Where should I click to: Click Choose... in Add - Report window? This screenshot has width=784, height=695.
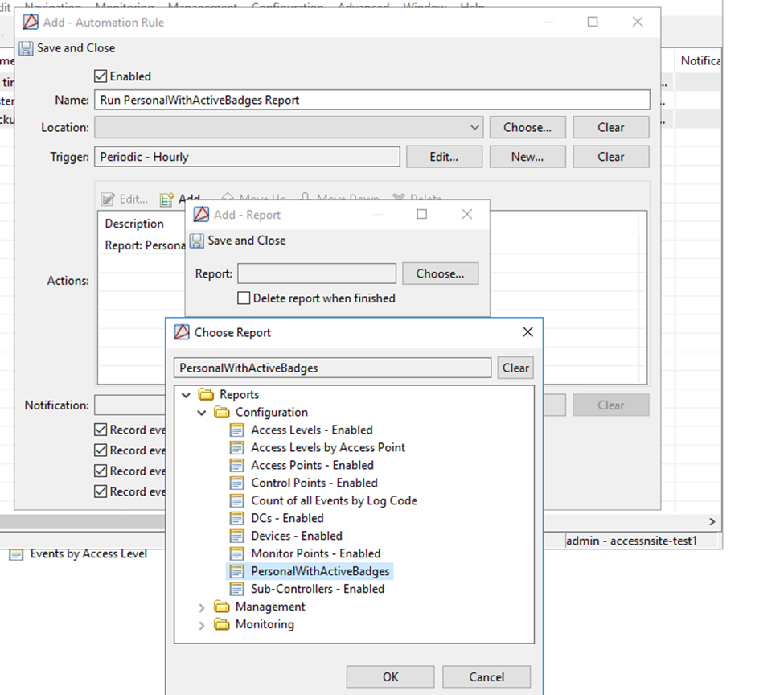[x=440, y=273]
